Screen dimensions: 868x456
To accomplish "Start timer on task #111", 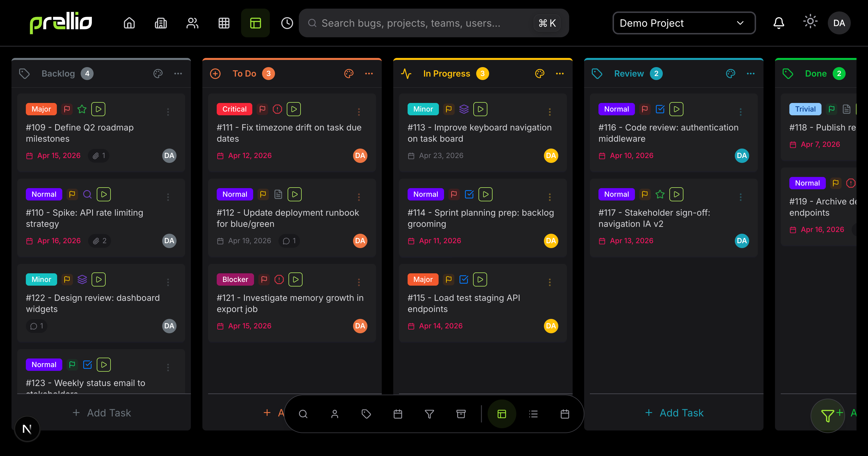I will click(294, 109).
